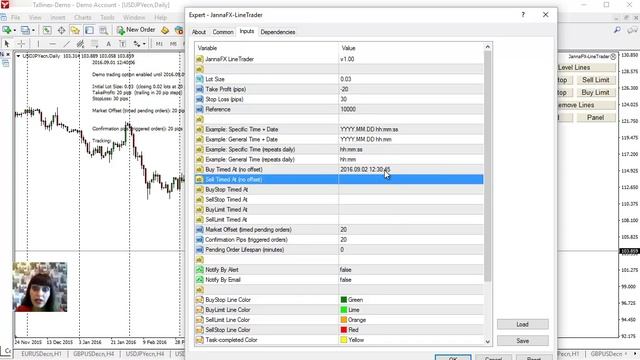This screenshot has width=640, height=360.
Task: Click the Yellow Task-completed Color swatch
Action: pyautogui.click(x=344, y=340)
